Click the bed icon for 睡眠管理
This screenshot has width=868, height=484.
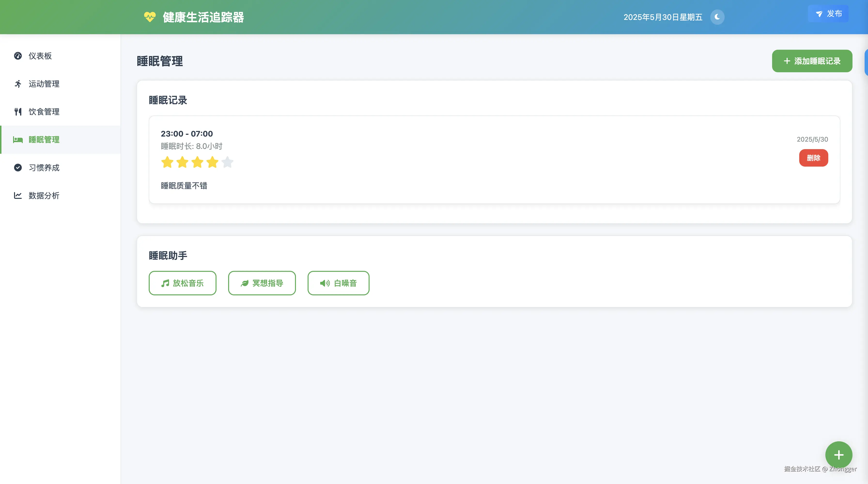point(18,140)
